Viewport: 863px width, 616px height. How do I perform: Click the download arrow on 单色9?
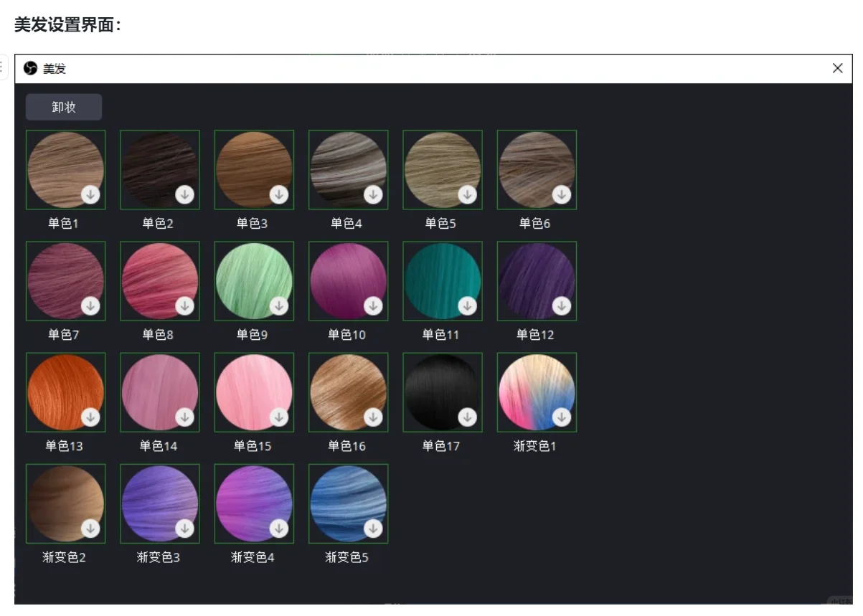coord(279,305)
